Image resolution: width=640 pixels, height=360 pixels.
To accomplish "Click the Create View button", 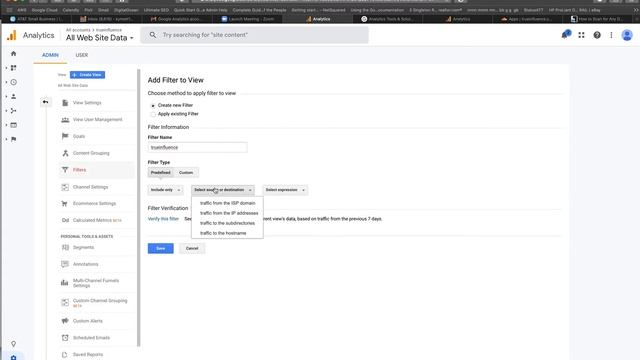I will tap(87, 75).
